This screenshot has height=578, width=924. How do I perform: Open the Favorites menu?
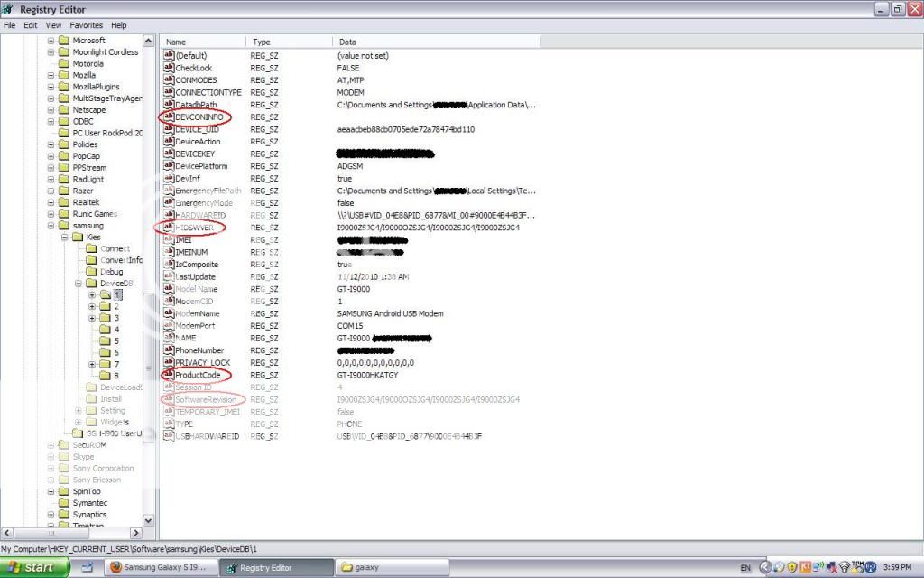pos(87,25)
